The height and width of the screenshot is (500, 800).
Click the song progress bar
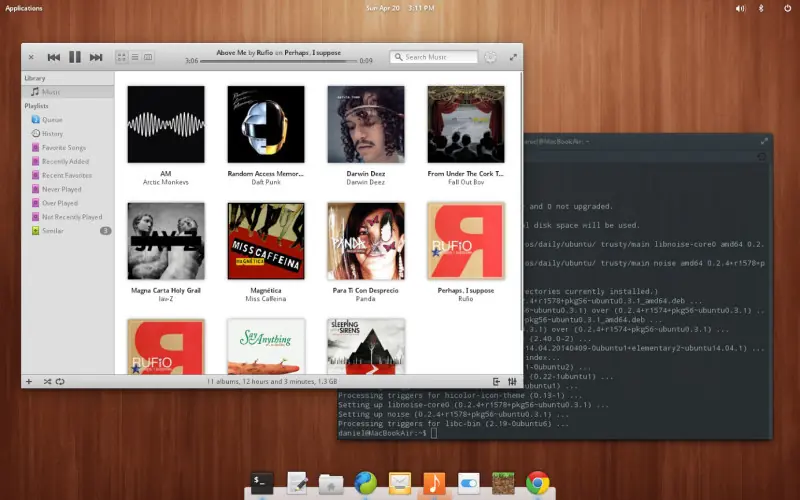click(x=279, y=61)
